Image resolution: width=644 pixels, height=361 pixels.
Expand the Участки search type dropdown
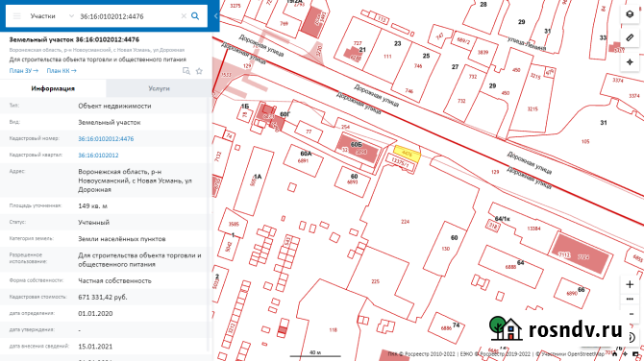pos(71,16)
